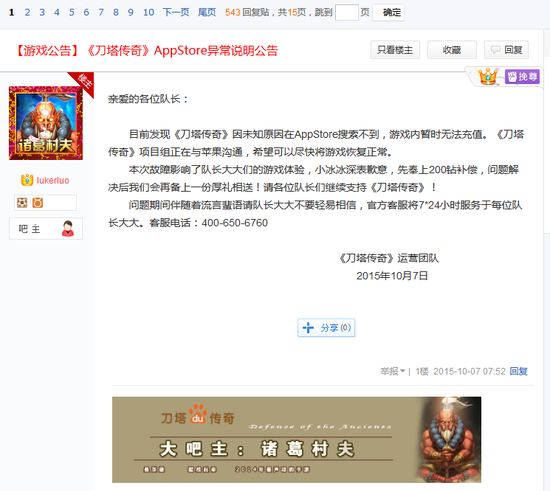Open the 举报 report dropdown
Image resolution: width=550 pixels, height=491 pixels.
click(393, 371)
